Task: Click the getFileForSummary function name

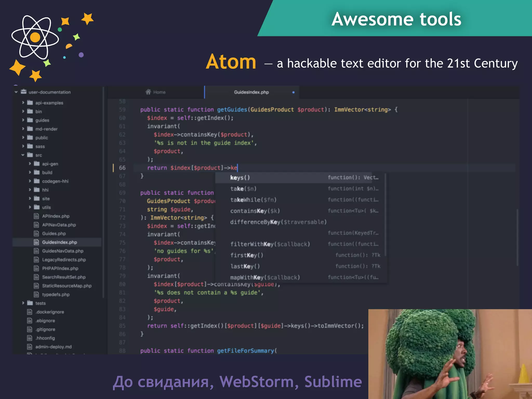Action: click(245, 351)
